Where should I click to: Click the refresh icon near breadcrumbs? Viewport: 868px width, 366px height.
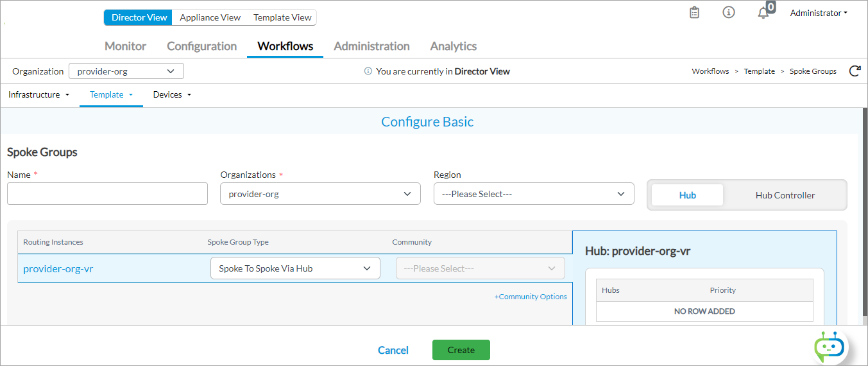pos(855,71)
